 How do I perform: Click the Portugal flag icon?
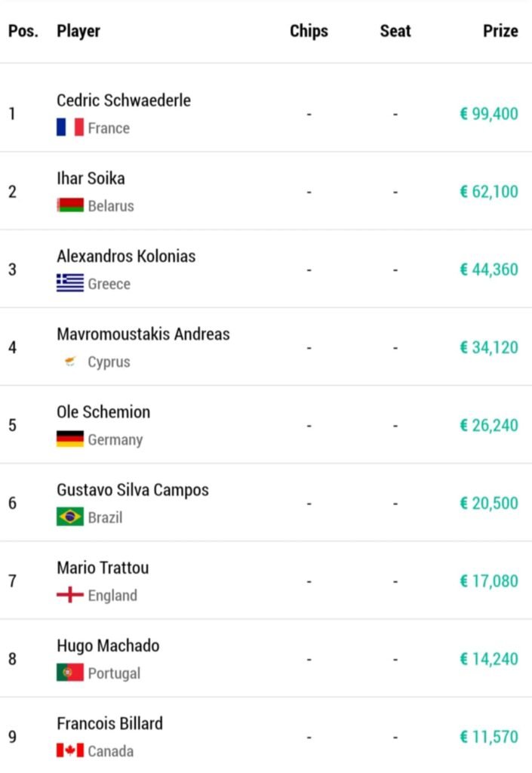pos(69,673)
